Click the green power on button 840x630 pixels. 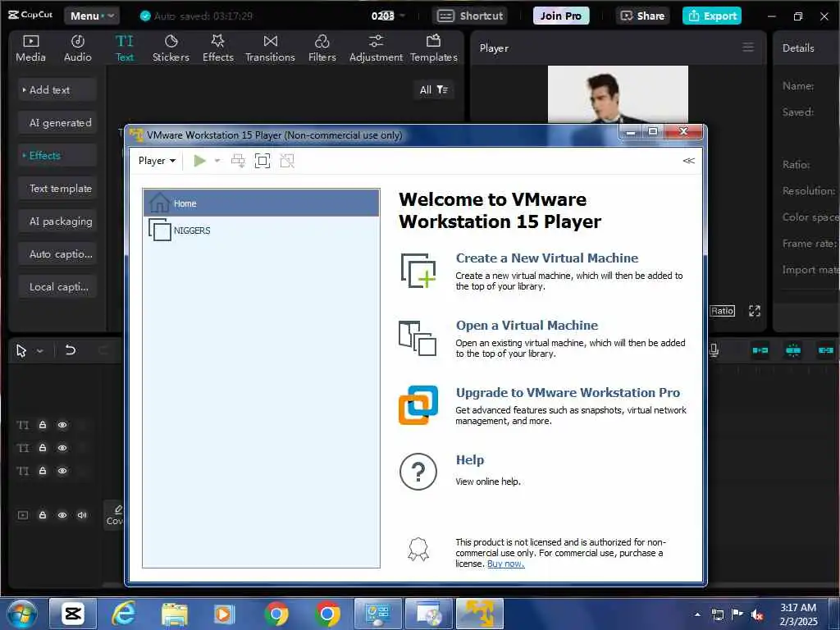[x=200, y=161]
